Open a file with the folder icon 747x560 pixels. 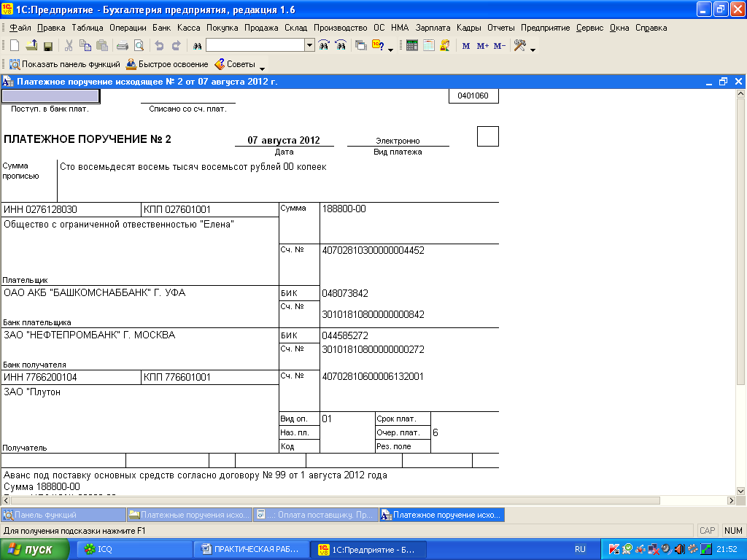pos(31,46)
